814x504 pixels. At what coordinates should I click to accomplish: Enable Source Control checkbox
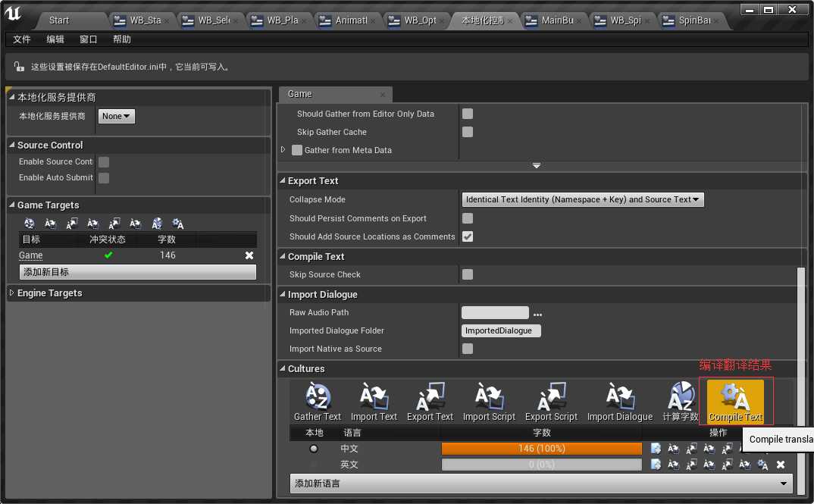click(x=104, y=162)
